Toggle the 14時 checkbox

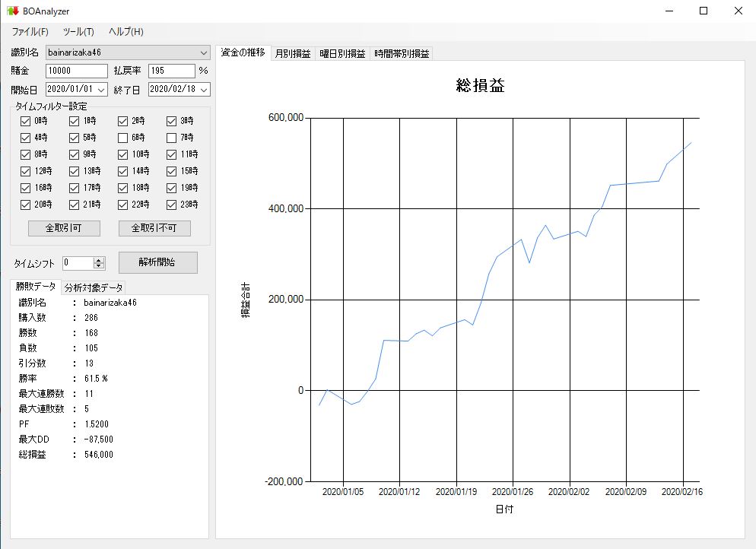(122, 171)
